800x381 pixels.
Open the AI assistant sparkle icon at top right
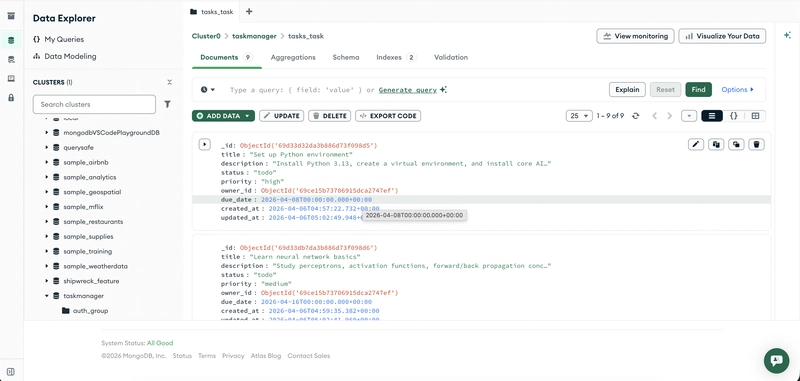tap(787, 35)
